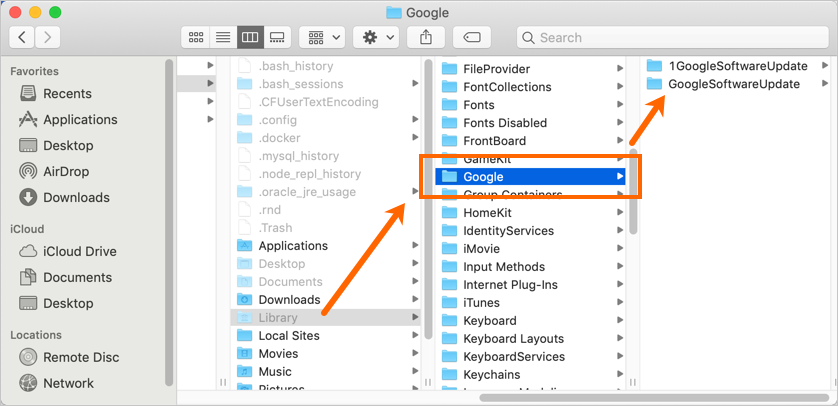Click the Share button in toolbar

tap(426, 37)
